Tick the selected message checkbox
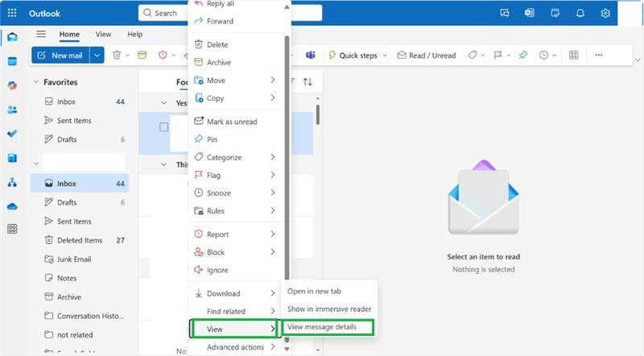The height and width of the screenshot is (356, 644). [164, 127]
